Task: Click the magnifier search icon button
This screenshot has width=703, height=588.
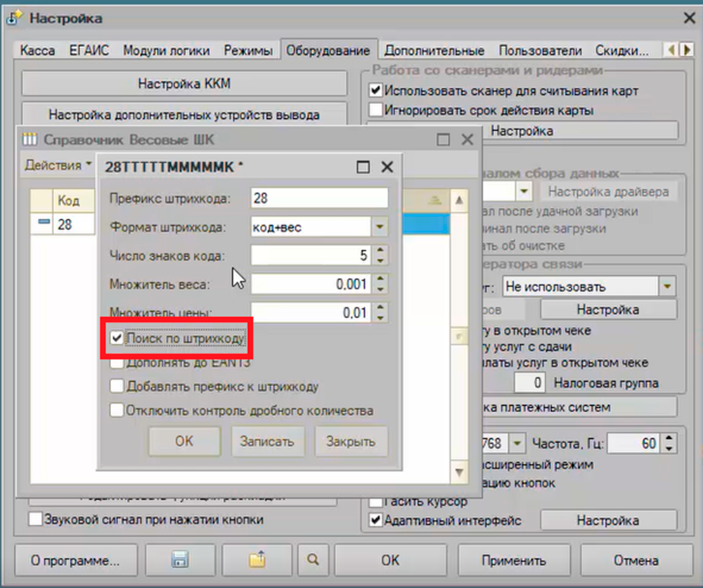Action: point(314,560)
